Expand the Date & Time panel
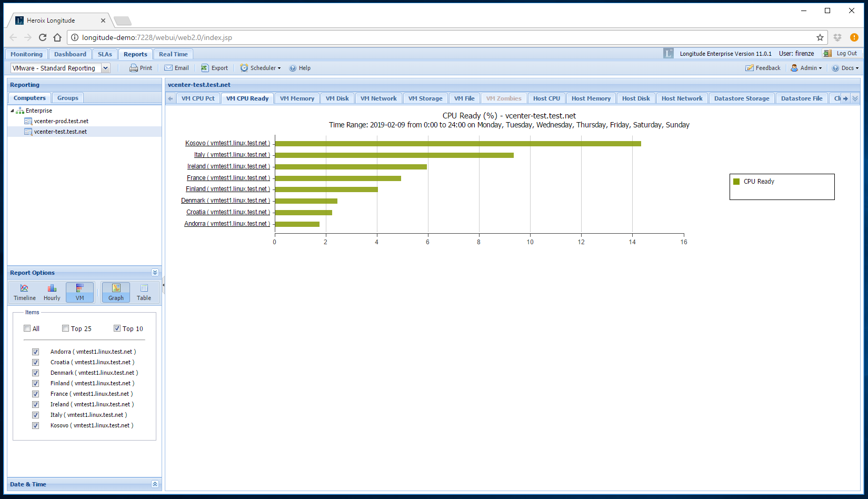This screenshot has height=499, width=868. click(x=155, y=484)
